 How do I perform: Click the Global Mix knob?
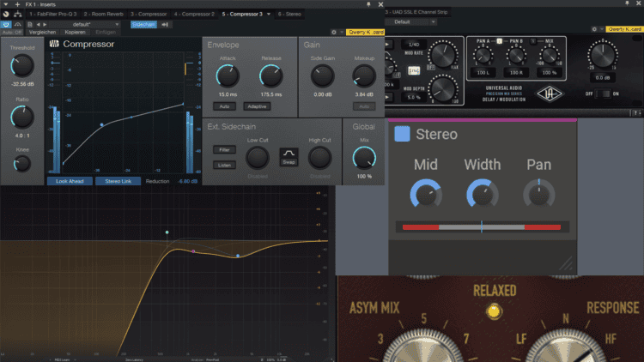(364, 158)
